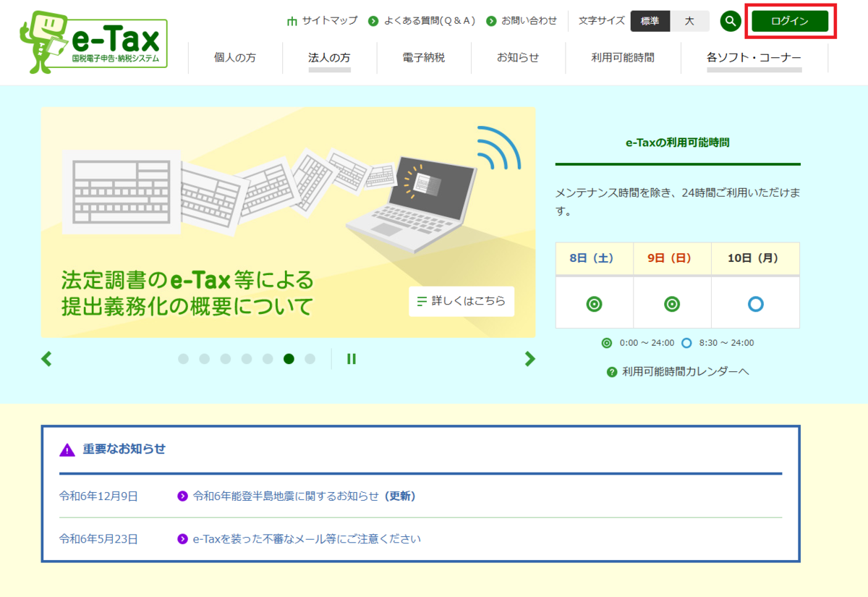Expand 各ソフト・コーナー menu
The image size is (868, 597).
(754, 58)
